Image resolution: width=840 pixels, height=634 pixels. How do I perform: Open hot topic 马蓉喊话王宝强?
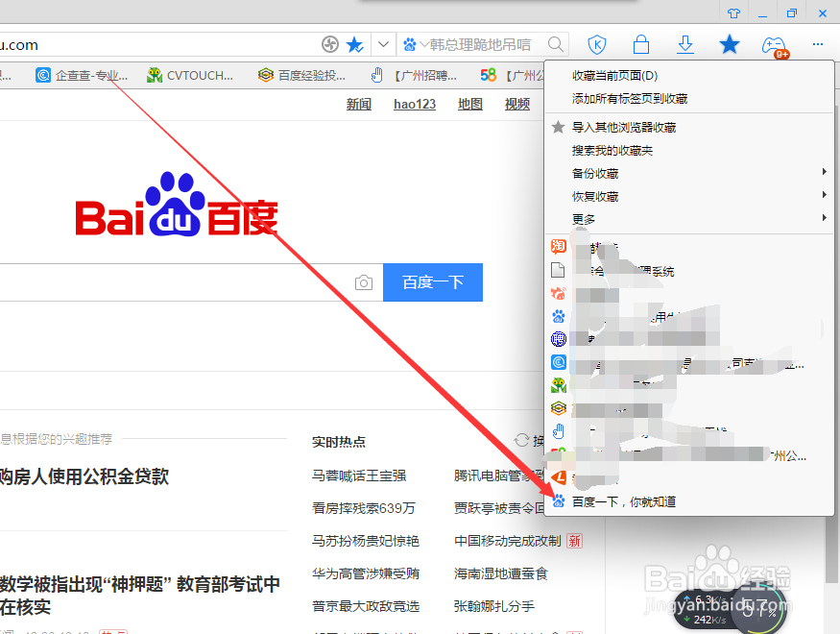click(359, 475)
